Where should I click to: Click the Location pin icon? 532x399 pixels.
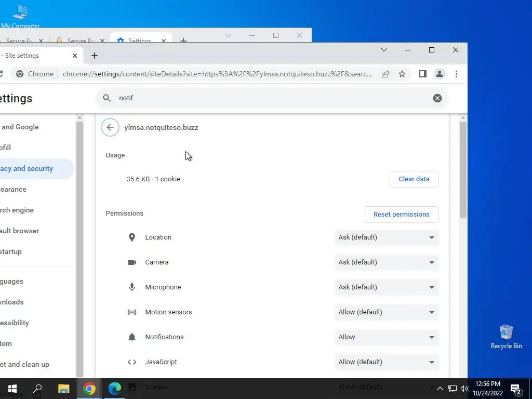click(132, 237)
